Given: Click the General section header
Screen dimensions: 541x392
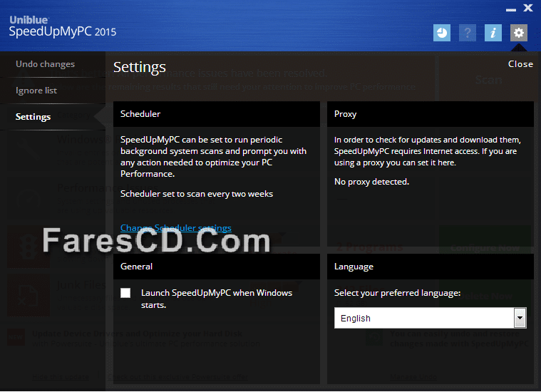Looking at the screenshot, I should click(x=217, y=267).
